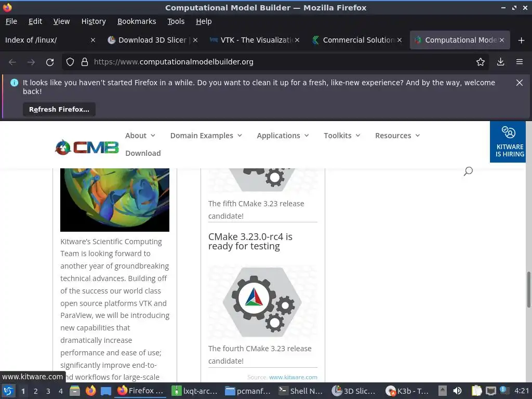Open the 3D Slicer taskbar window
The height and width of the screenshot is (399, 532).
[x=354, y=391]
